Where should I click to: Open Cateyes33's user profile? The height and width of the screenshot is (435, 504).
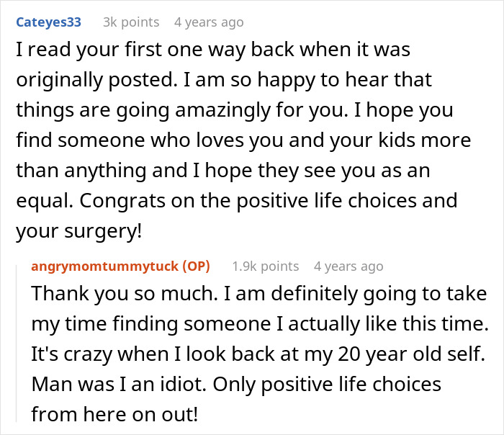coord(48,22)
